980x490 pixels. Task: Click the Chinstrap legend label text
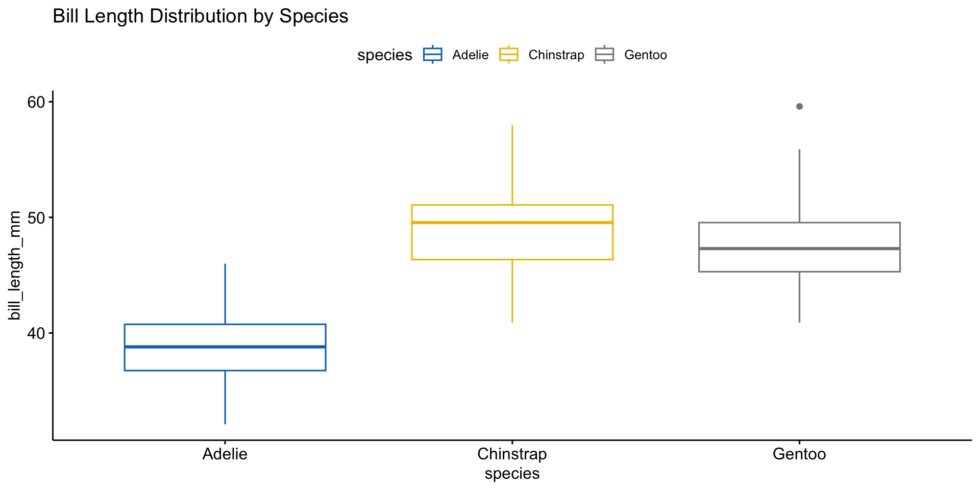[x=556, y=55]
